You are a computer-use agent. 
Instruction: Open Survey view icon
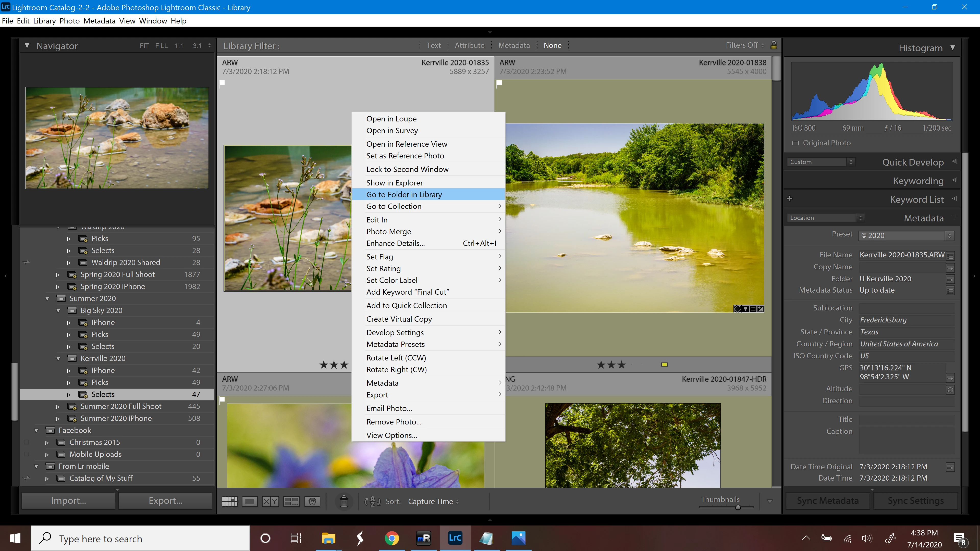291,501
